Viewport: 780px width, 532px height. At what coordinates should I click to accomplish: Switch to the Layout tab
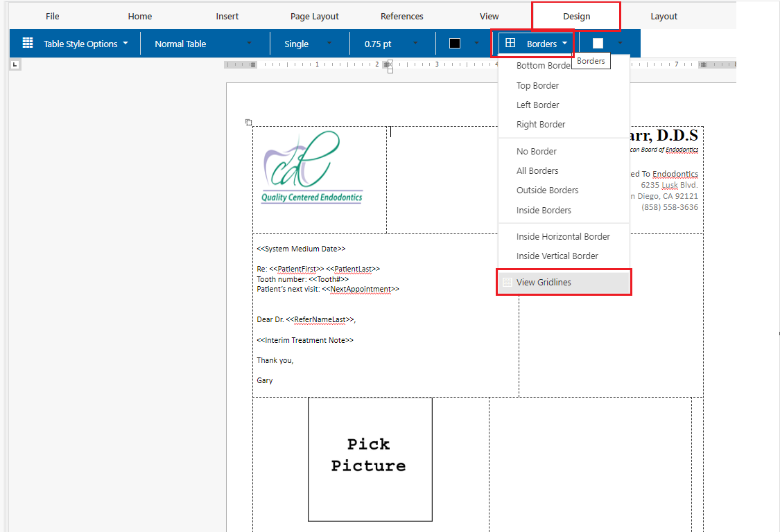(664, 17)
